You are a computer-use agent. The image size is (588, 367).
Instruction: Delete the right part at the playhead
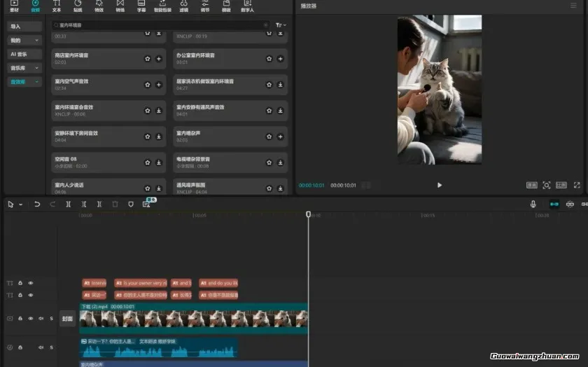click(99, 204)
